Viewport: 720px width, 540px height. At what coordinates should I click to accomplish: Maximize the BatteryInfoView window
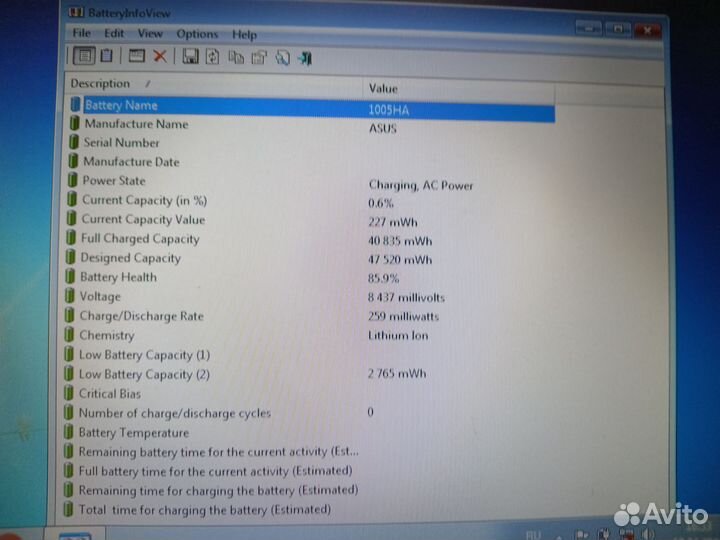(618, 29)
